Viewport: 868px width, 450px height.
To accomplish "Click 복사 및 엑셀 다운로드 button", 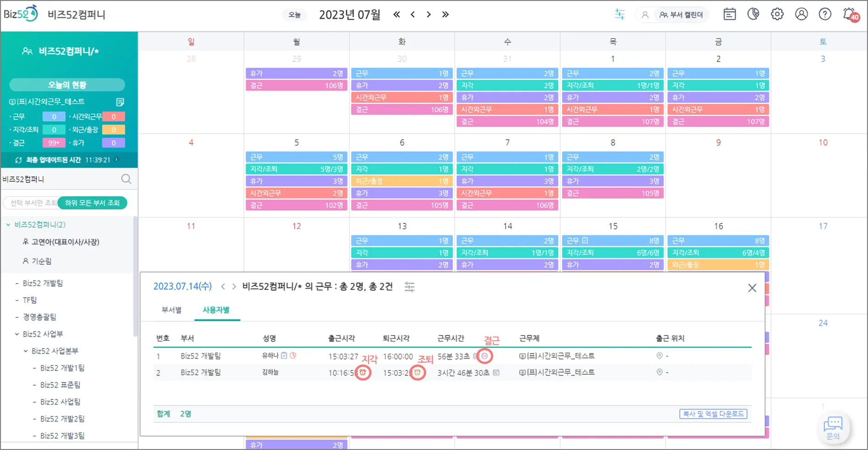I will point(713,414).
